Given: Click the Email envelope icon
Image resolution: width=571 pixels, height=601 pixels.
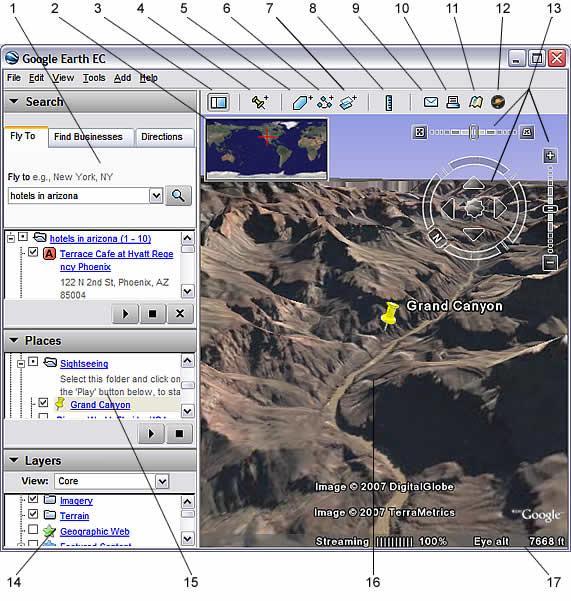Looking at the screenshot, I should pos(431,102).
